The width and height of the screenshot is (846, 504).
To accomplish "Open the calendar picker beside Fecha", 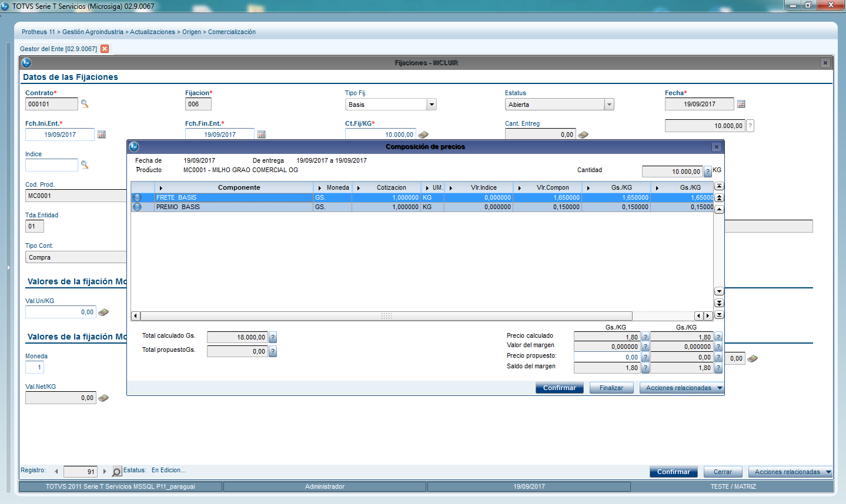I will pos(741,104).
